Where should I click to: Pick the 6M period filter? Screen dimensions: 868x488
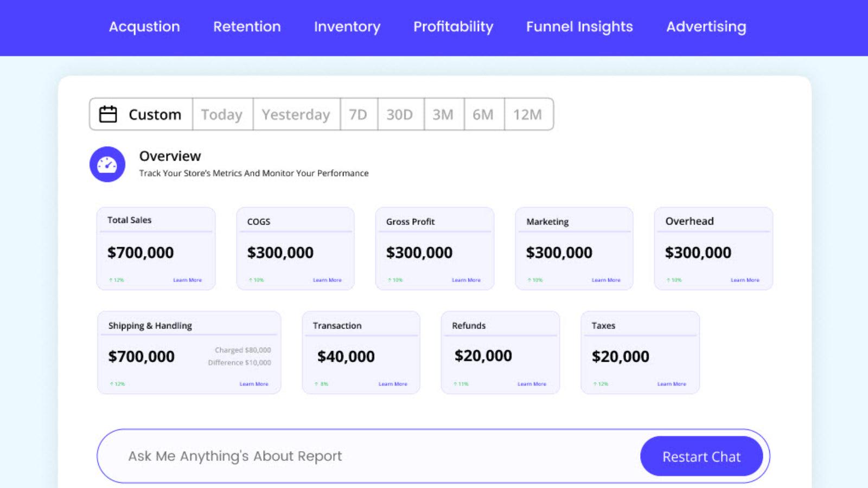coord(484,114)
